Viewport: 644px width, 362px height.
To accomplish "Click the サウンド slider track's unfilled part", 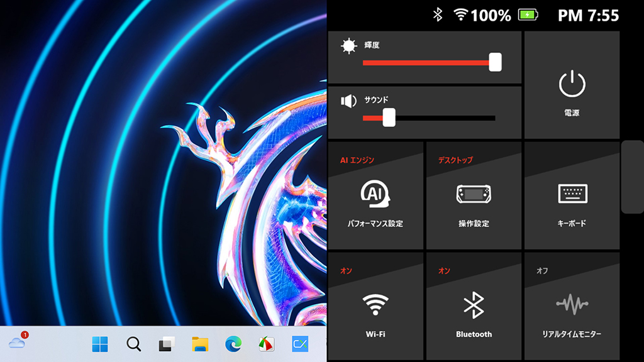I will tap(445, 118).
